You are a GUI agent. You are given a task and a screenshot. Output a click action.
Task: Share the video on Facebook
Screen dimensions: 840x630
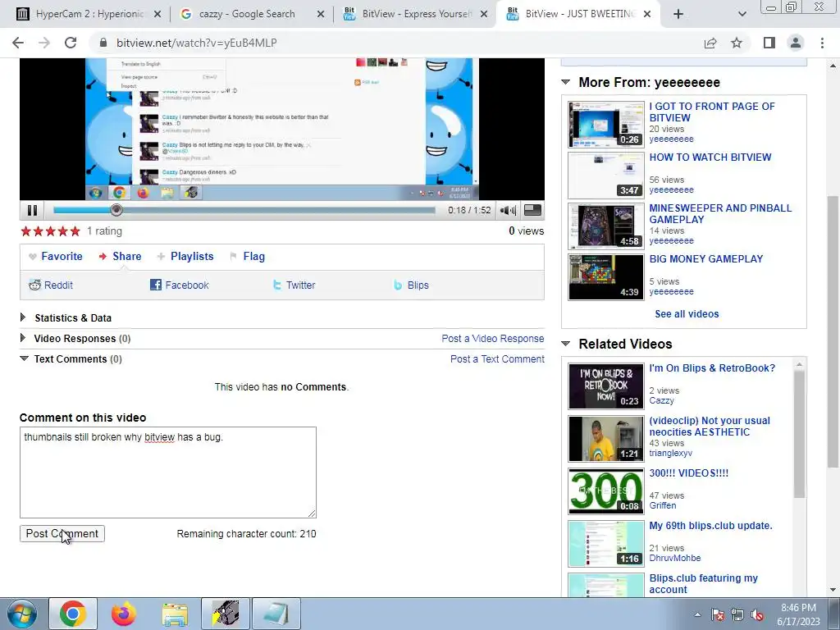click(x=180, y=285)
